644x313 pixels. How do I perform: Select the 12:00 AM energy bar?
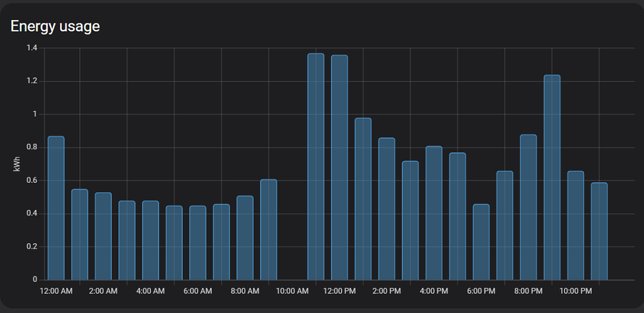[x=56, y=208]
